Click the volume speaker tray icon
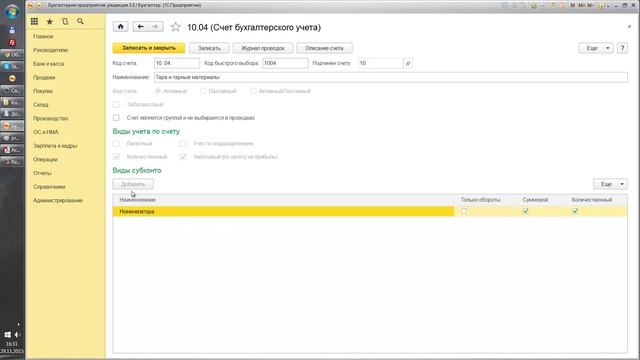Screen dimensions: 640x360 click(18, 335)
